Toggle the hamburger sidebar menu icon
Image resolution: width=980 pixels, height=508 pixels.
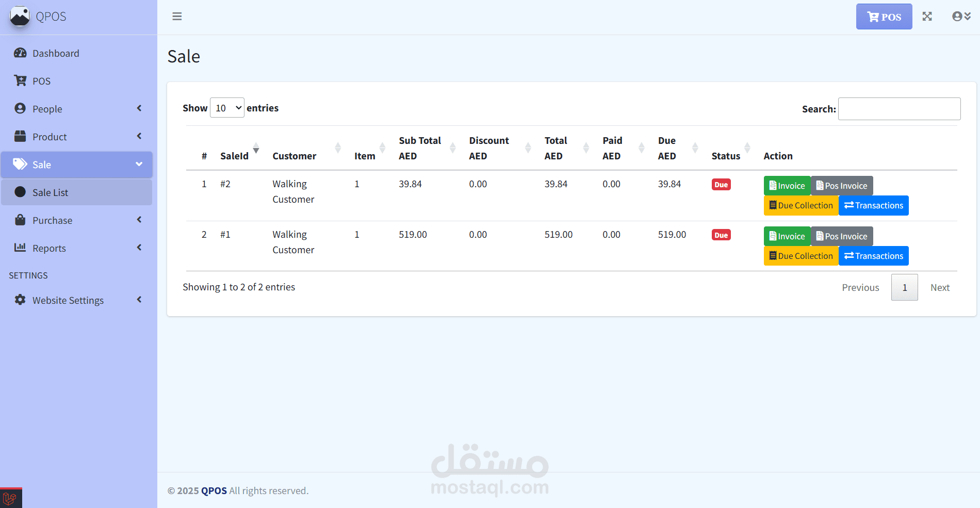pos(177,17)
